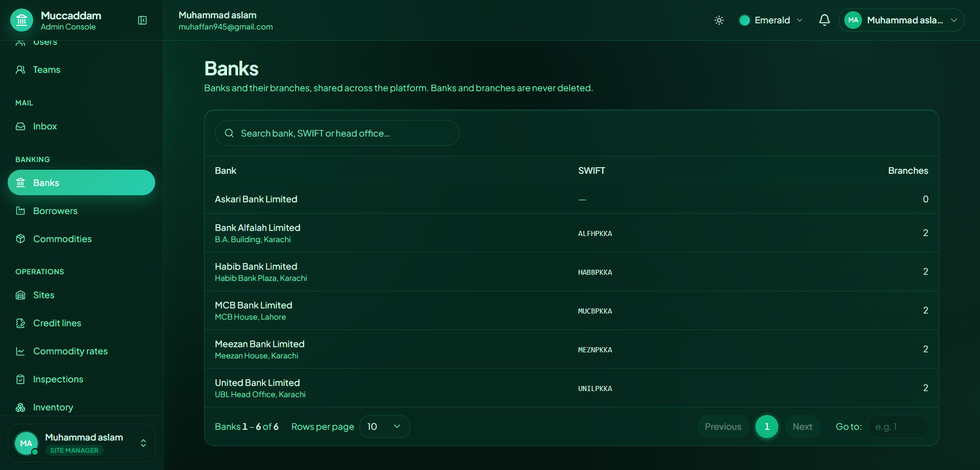This screenshot has height=470, width=980.
Task: Open Commodities in the sidebar
Action: (x=81, y=239)
